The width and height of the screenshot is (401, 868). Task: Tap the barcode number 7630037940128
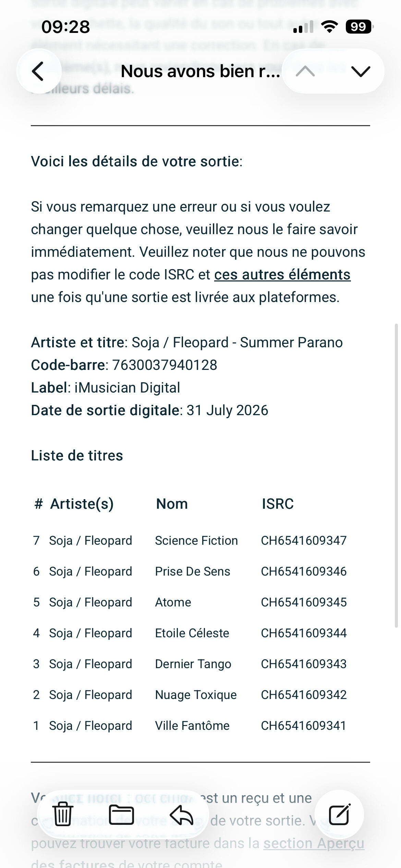[165, 365]
